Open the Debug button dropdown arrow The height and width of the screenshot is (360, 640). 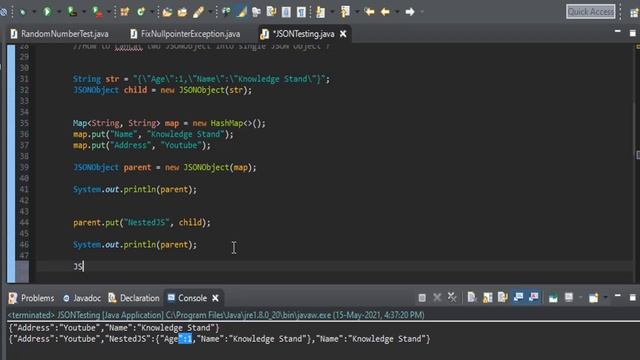coord(34,12)
